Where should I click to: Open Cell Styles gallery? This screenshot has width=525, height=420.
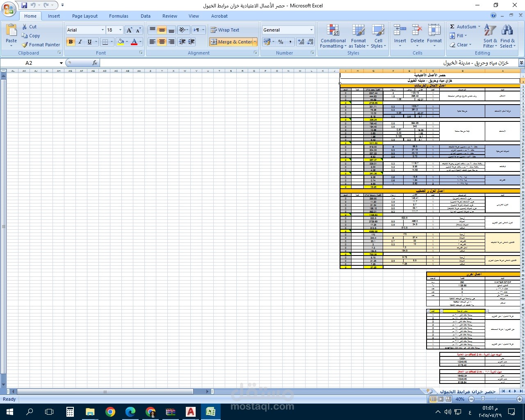pyautogui.click(x=378, y=36)
